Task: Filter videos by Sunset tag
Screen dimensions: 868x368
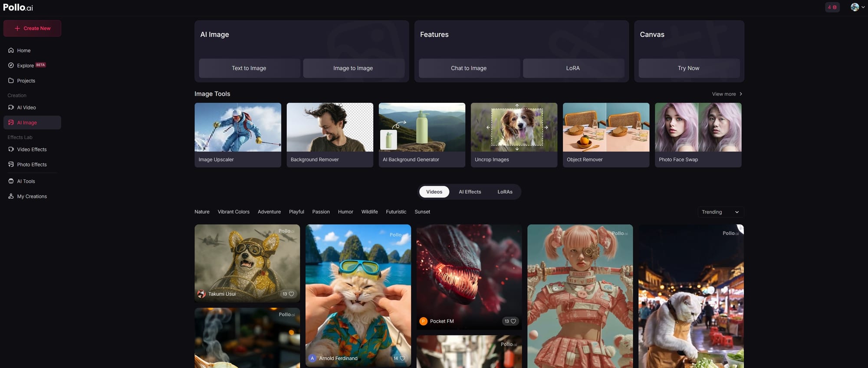Action: point(422,212)
